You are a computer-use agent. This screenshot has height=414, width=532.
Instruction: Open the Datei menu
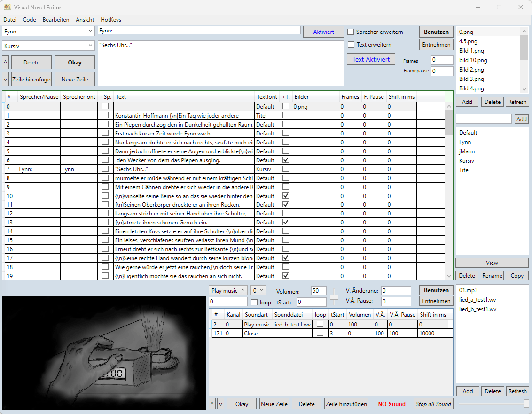pos(10,20)
